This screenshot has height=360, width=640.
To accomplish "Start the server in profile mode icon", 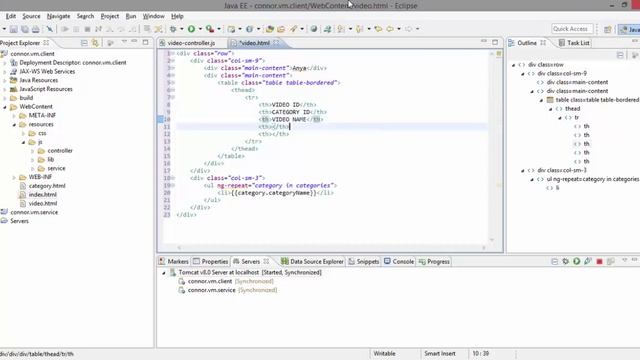I will (x=588, y=261).
